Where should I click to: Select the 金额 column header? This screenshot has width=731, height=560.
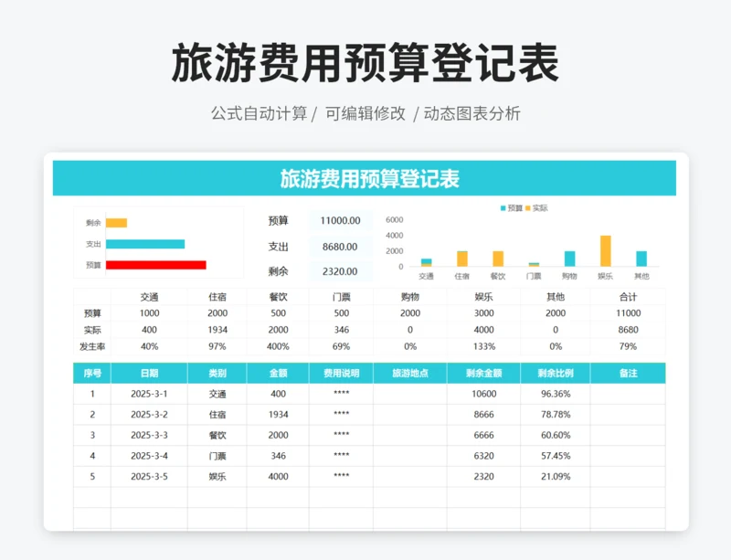pos(278,373)
